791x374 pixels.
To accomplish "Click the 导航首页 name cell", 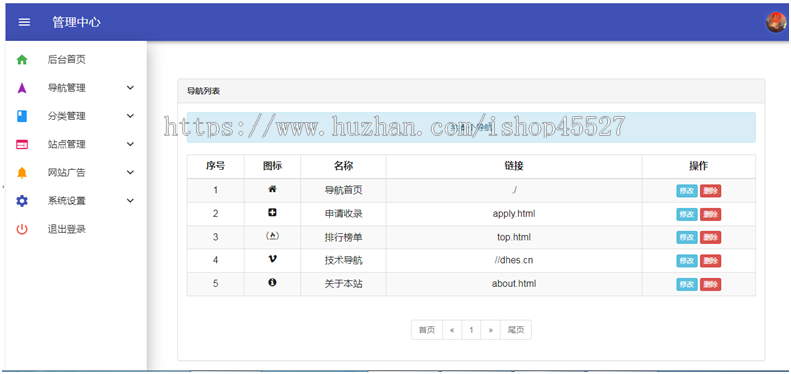I will [x=343, y=190].
